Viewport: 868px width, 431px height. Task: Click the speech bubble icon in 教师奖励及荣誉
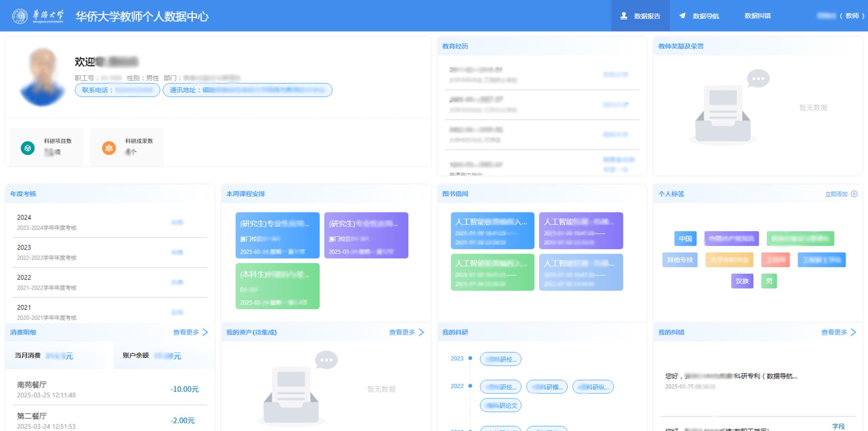point(758,78)
